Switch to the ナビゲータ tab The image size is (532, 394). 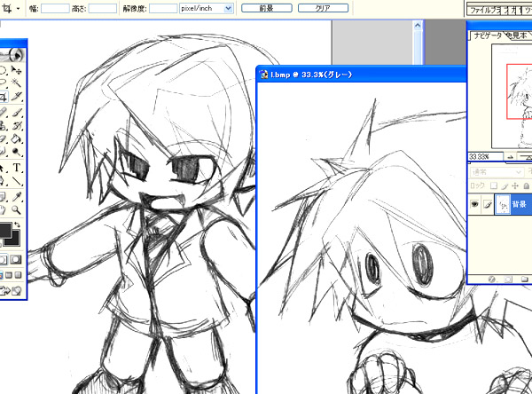tap(488, 35)
